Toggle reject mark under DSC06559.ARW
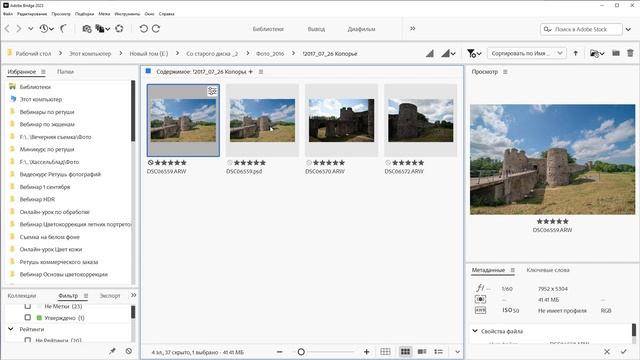Image resolution: width=640 pixels, height=360 pixels. point(151,162)
